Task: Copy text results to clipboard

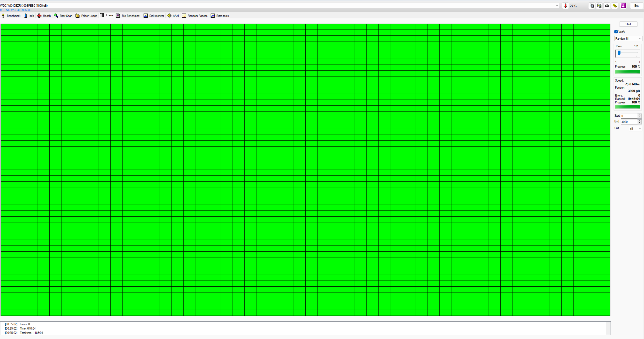Action: 592,5
